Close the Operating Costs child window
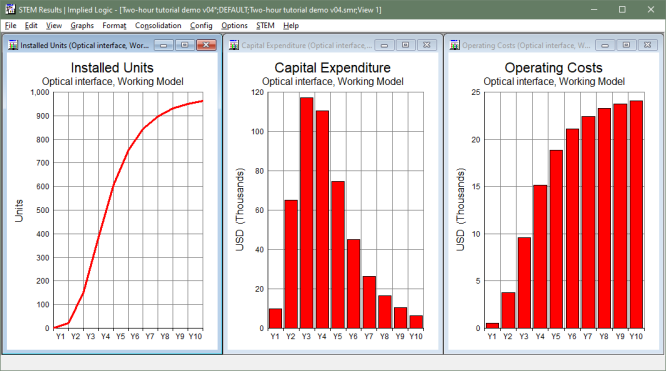 pyautogui.click(x=647, y=45)
